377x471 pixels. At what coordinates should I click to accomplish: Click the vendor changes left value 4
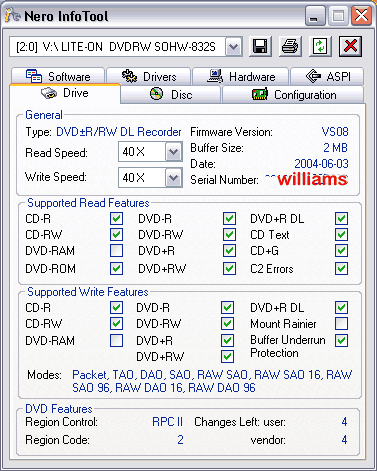[344, 440]
